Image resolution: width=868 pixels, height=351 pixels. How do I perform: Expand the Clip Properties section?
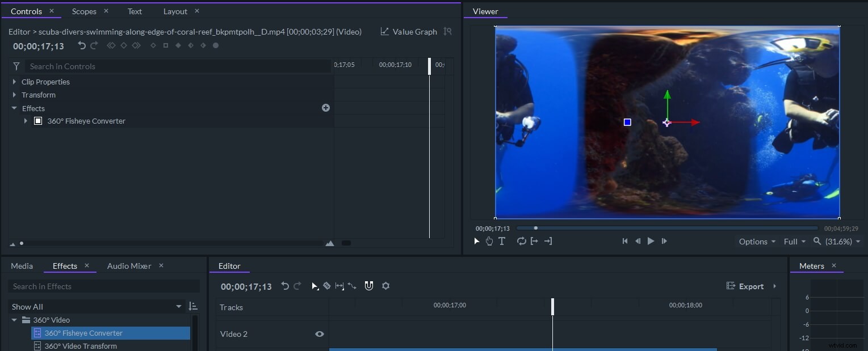(x=14, y=82)
